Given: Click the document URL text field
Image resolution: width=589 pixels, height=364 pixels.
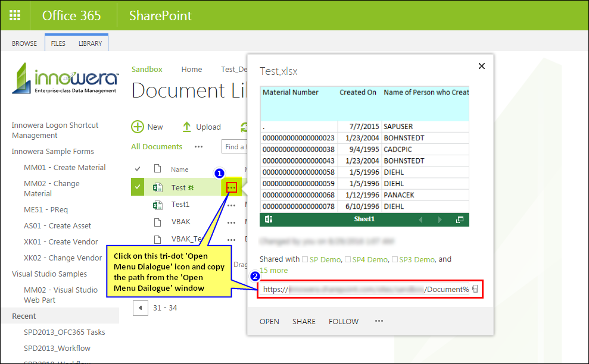Looking at the screenshot, I should (x=364, y=289).
